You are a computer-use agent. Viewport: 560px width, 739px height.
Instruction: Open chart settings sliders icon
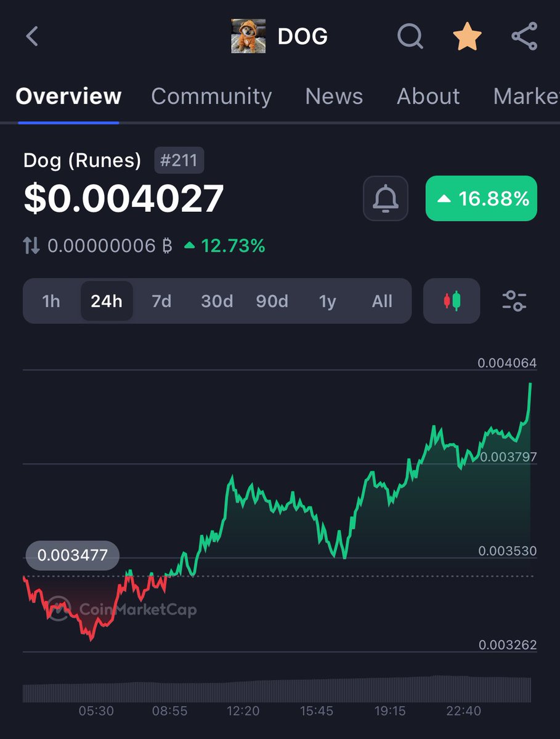pos(514,301)
